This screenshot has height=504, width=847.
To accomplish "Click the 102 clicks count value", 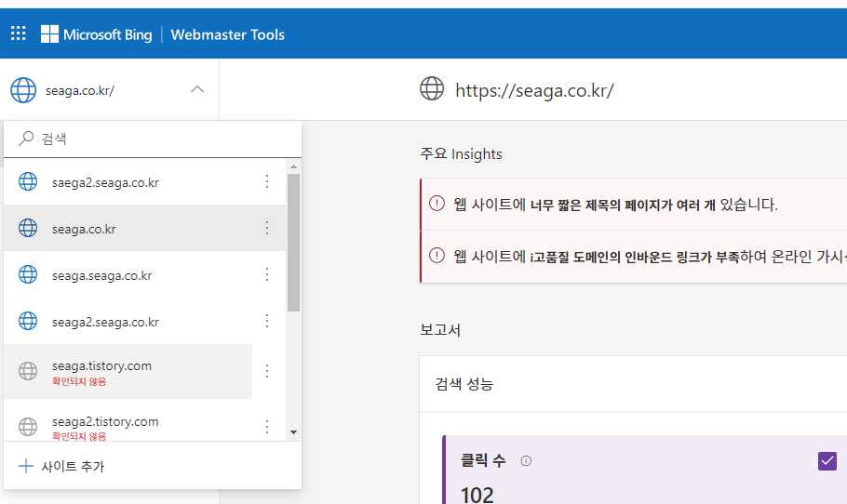I will coord(477,495).
